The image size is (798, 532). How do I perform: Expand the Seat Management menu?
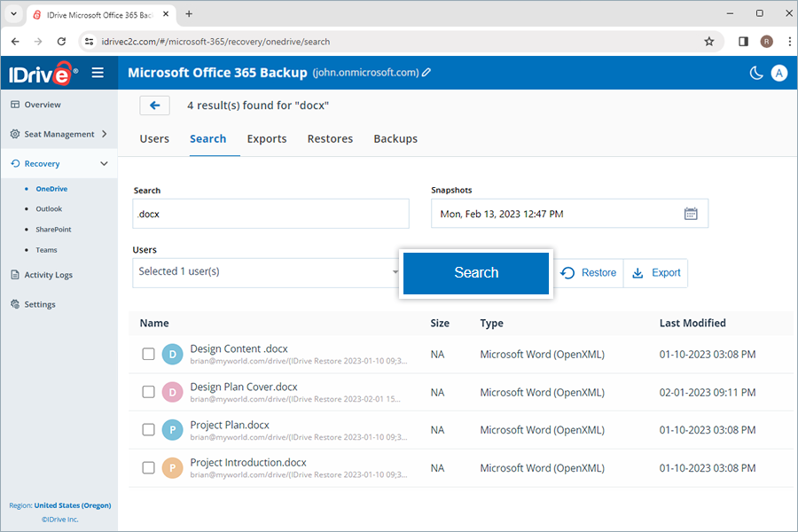(59, 134)
